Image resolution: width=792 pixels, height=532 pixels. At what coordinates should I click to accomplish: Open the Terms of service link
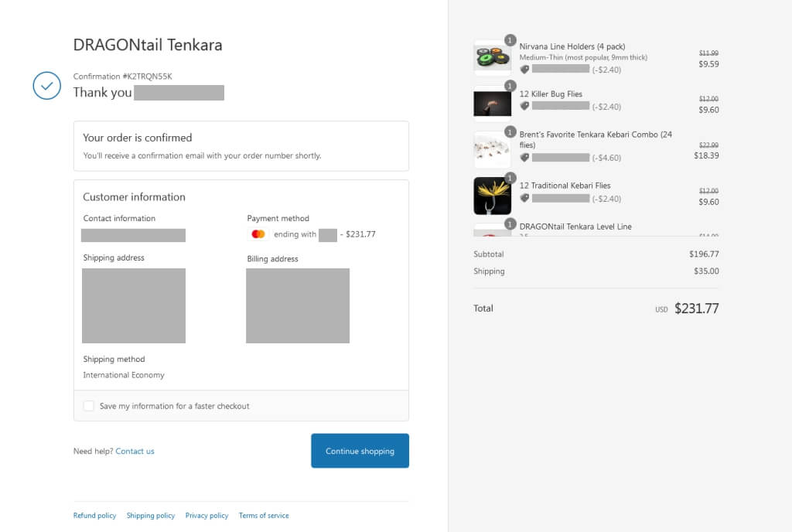pos(264,515)
